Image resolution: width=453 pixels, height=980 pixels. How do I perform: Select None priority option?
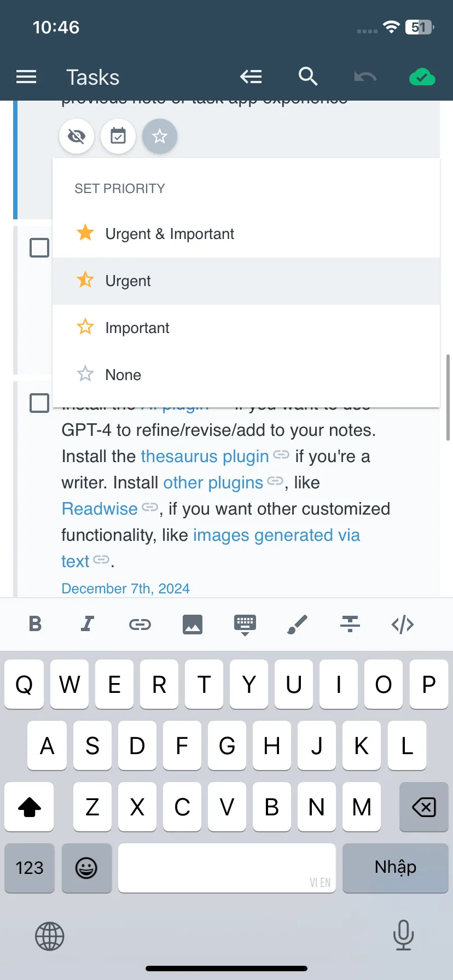[x=246, y=375]
